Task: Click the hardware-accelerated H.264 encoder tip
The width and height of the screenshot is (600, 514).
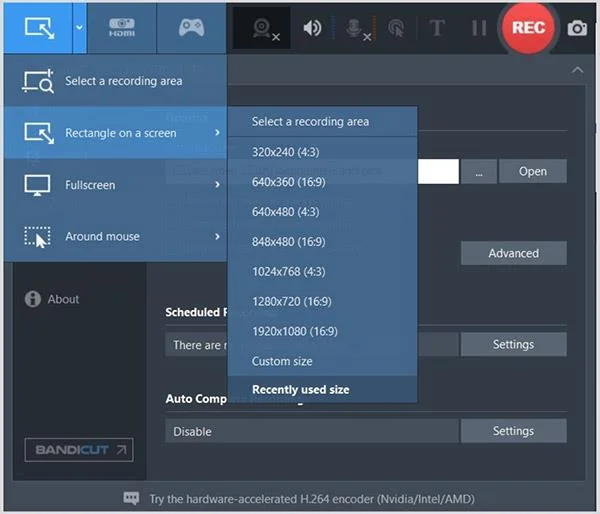Action: [312, 499]
